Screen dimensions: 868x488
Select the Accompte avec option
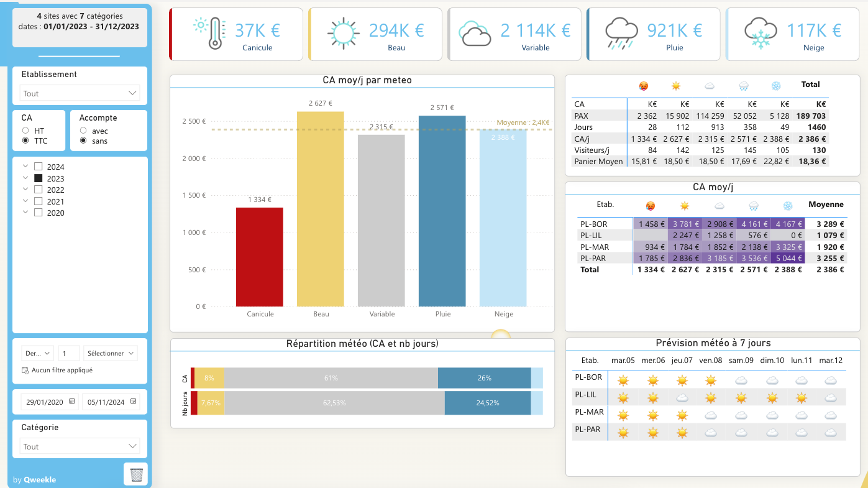point(83,131)
